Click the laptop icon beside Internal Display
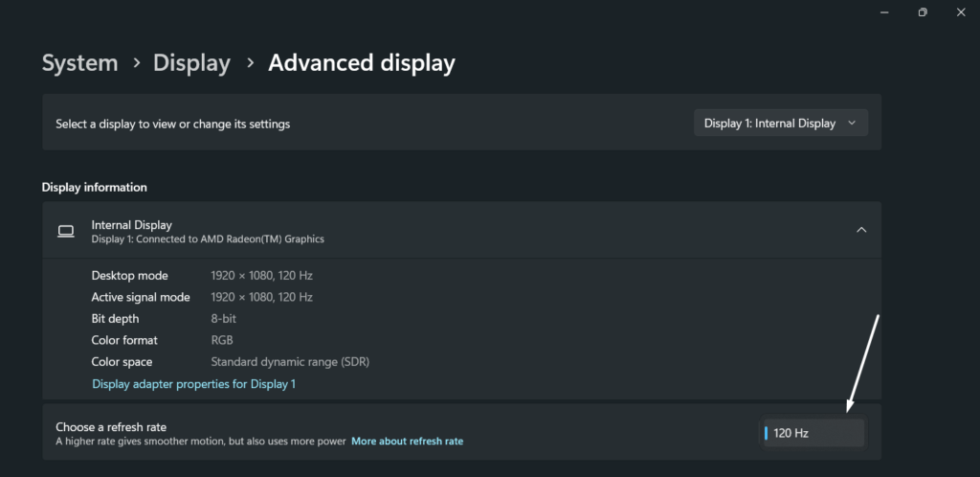The image size is (980, 477). (66, 231)
